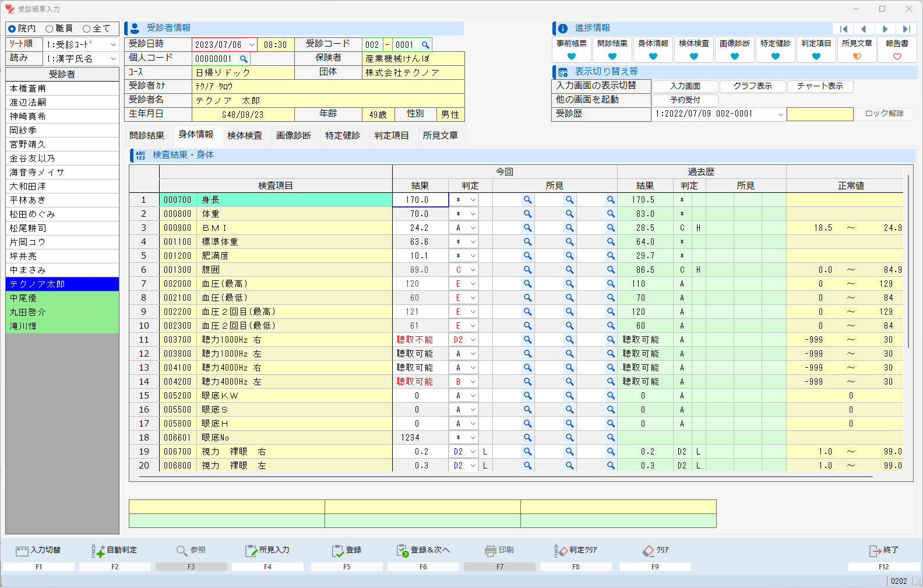Choose the 全て radio button

click(86, 29)
